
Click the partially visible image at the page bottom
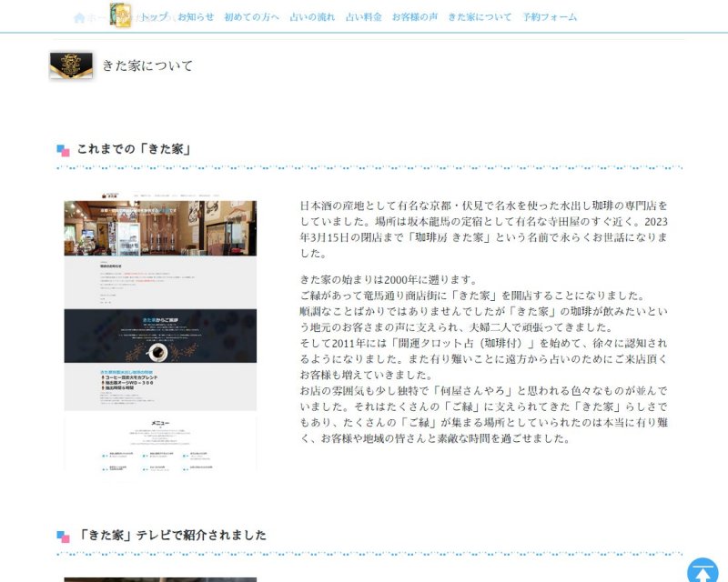coord(160,578)
